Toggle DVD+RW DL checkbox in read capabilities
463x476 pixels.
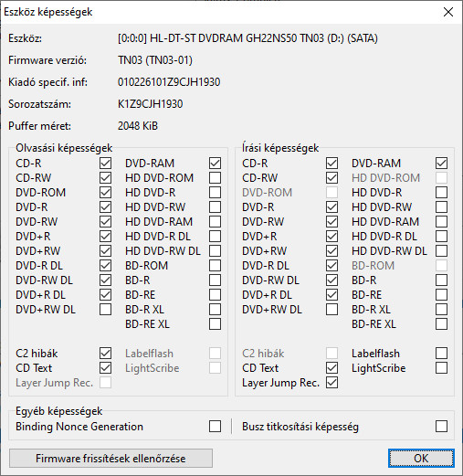[x=105, y=310]
